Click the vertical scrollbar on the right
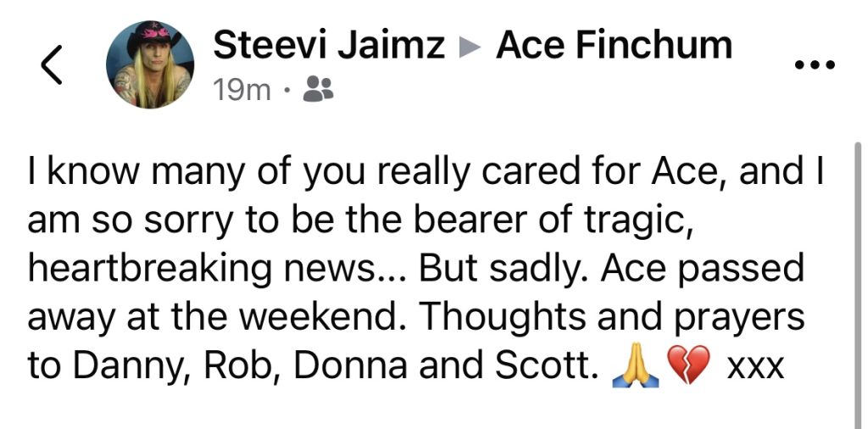This screenshot has height=429, width=868. click(860, 280)
